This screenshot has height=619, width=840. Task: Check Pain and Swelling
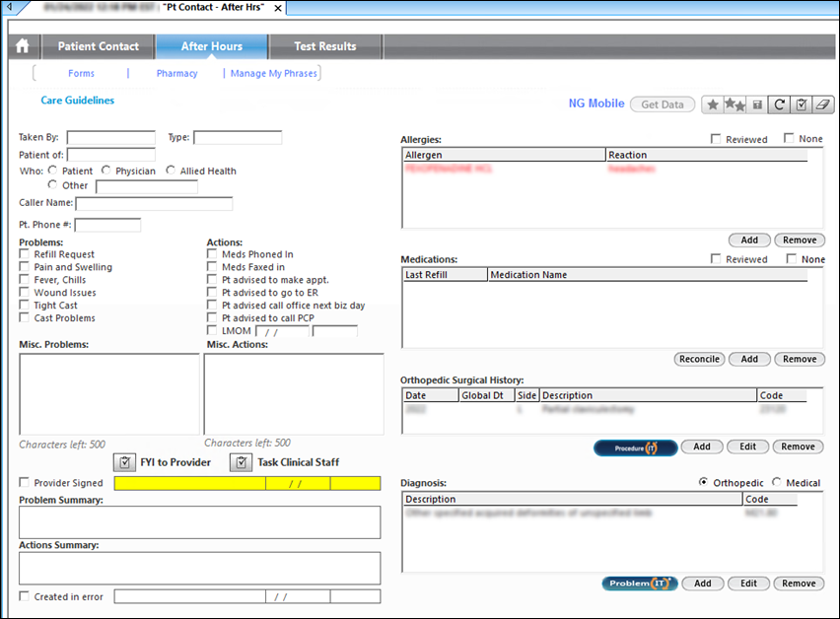pyautogui.click(x=24, y=267)
